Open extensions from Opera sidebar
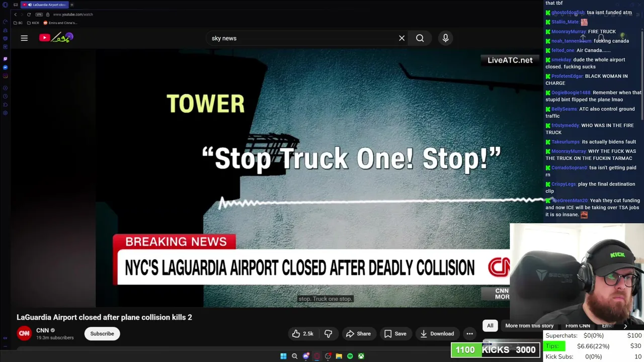Screen dimensions: 644x362 [x=5, y=105]
